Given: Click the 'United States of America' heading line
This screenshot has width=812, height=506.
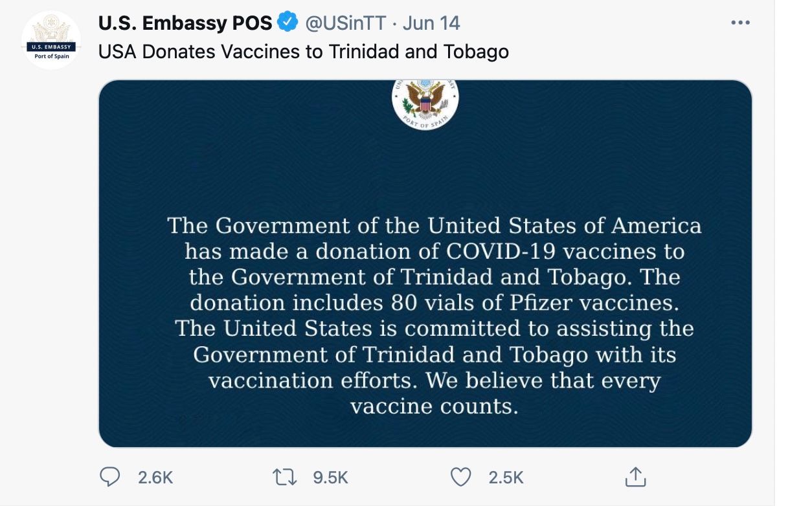Looking at the screenshot, I should 434,225.
